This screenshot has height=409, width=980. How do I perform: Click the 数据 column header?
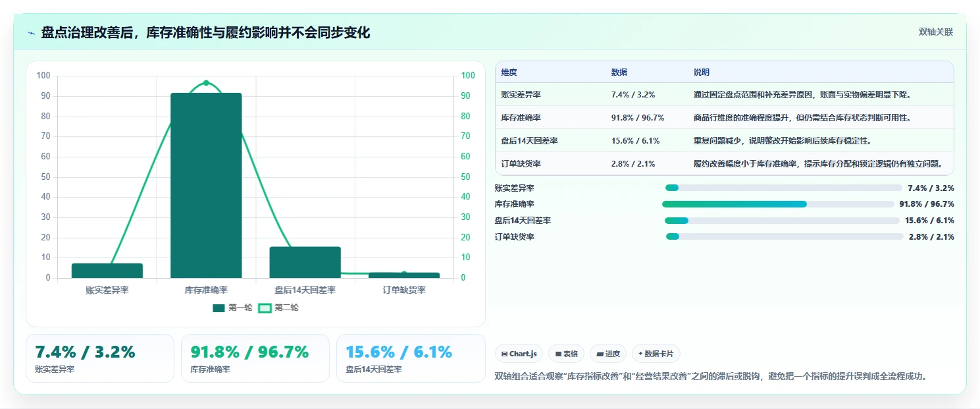tap(619, 72)
